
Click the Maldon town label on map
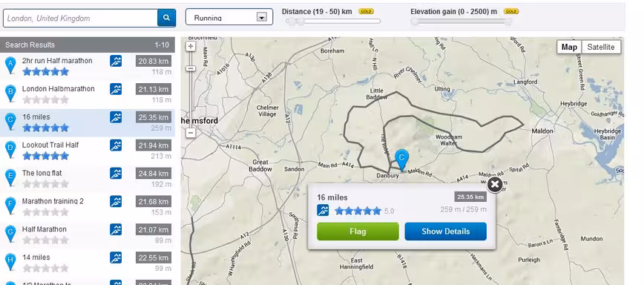click(542, 131)
